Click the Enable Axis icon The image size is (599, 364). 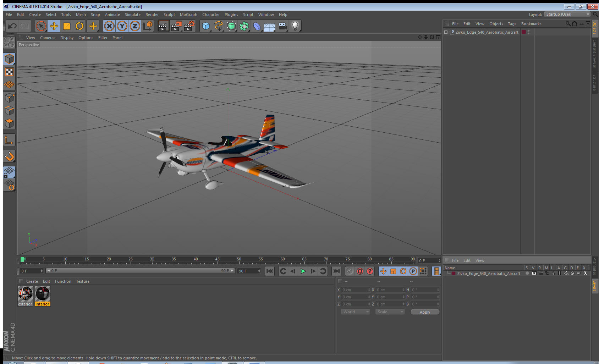[9, 140]
